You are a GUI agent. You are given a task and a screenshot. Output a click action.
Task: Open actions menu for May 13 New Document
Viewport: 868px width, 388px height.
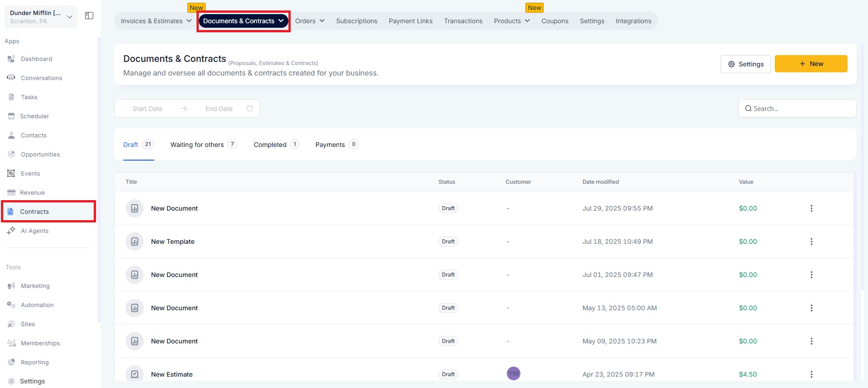811,308
